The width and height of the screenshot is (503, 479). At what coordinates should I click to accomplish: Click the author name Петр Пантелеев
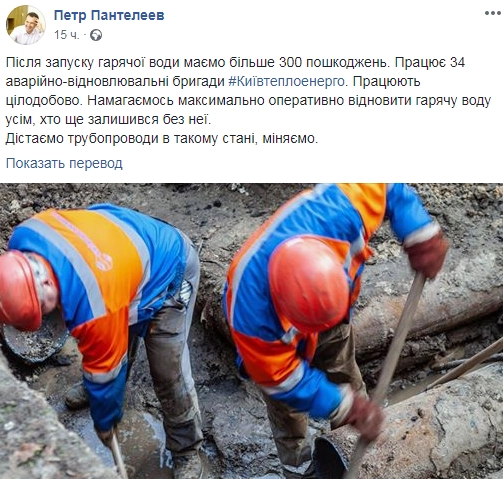pyautogui.click(x=109, y=15)
